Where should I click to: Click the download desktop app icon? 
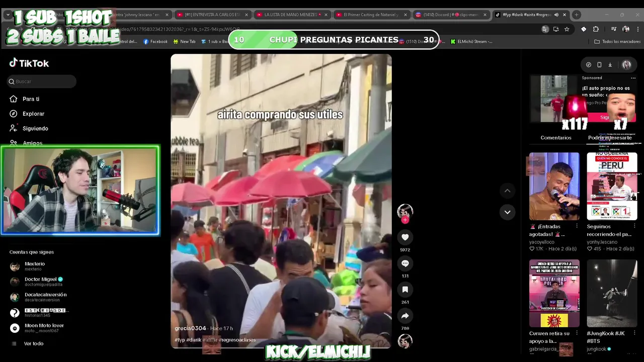(x=610, y=64)
